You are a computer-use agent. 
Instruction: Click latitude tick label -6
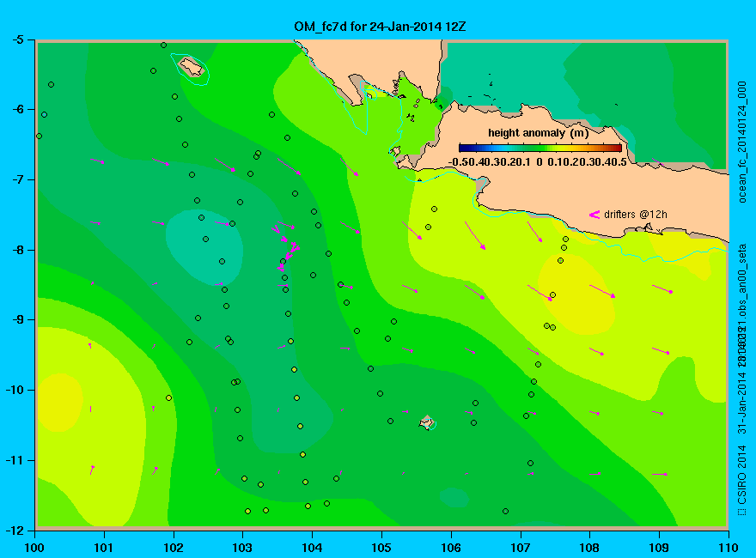[16, 109]
